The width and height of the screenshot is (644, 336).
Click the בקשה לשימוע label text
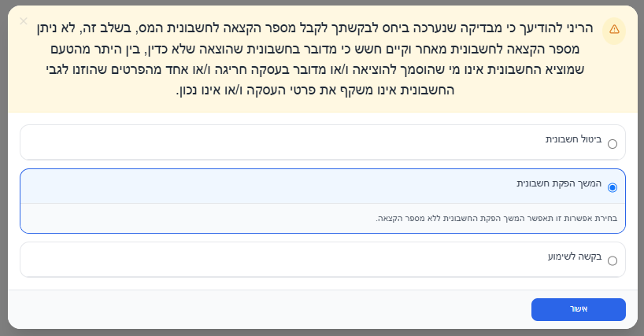[575, 257]
